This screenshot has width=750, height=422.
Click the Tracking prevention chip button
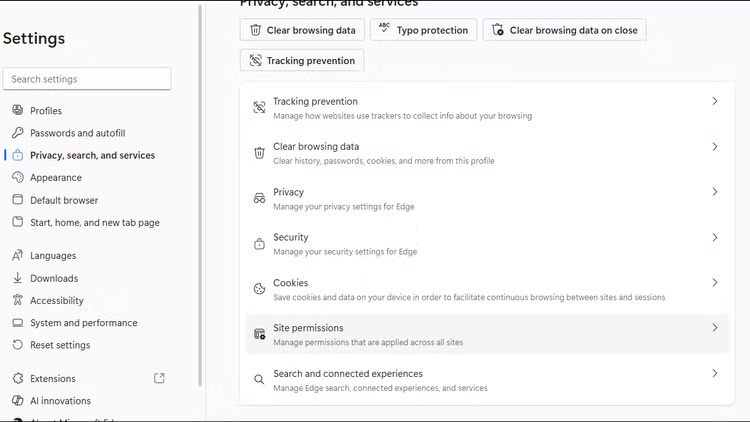[x=301, y=61]
